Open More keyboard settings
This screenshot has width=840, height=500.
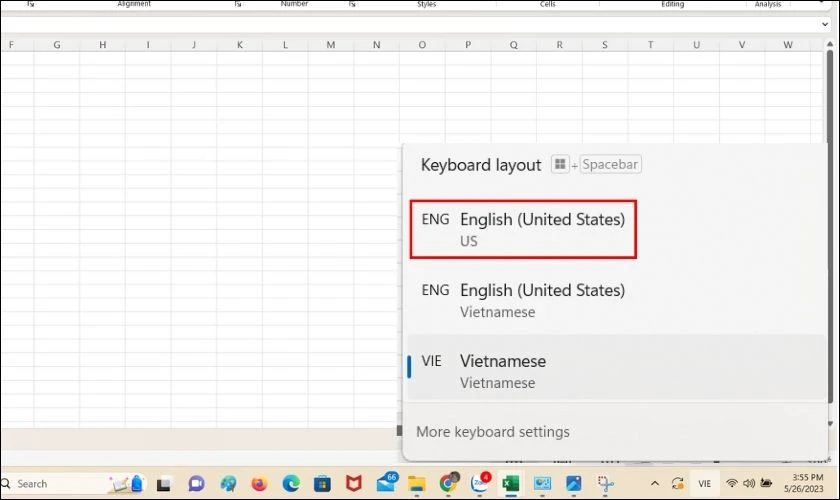[492, 432]
